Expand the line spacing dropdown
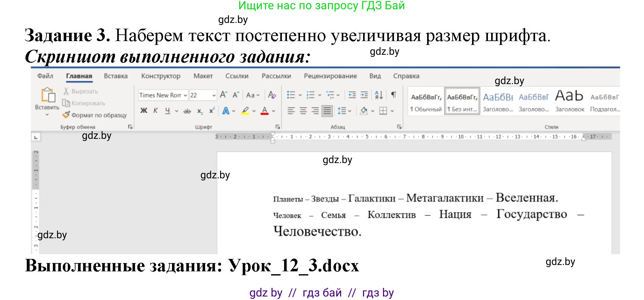The image size is (644, 300). click(x=350, y=111)
